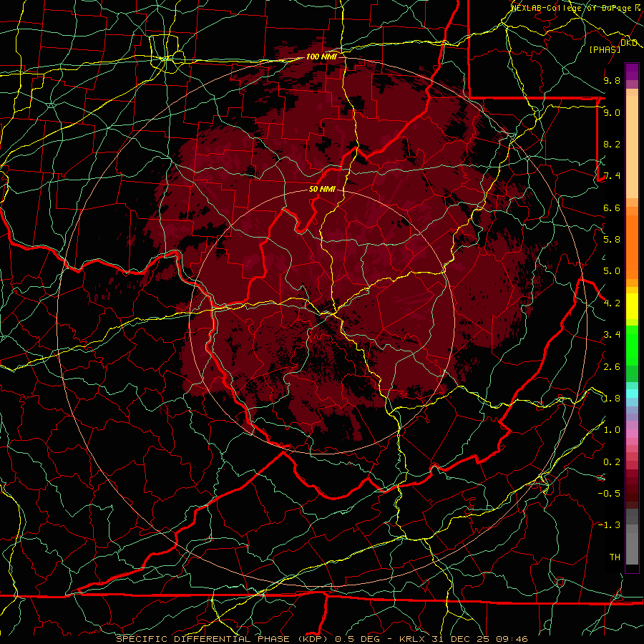644x644 pixels.
Task: Click the bright green segment of the color bar
Action: (632, 346)
